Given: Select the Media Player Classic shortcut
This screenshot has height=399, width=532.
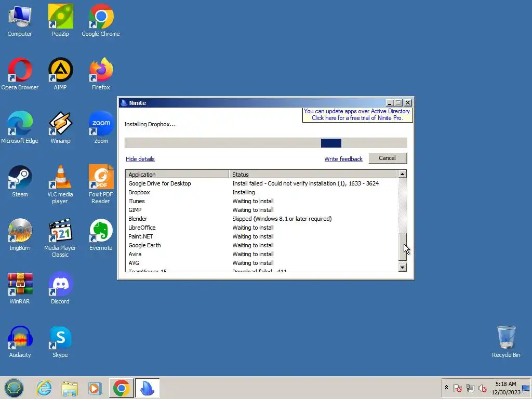Looking at the screenshot, I should point(60,238).
